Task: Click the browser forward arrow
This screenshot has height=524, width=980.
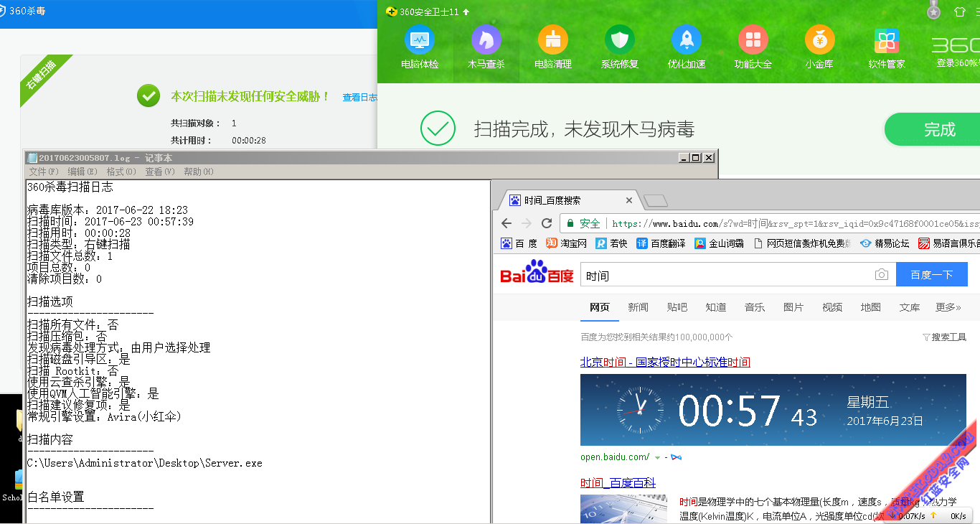Action: pos(527,223)
